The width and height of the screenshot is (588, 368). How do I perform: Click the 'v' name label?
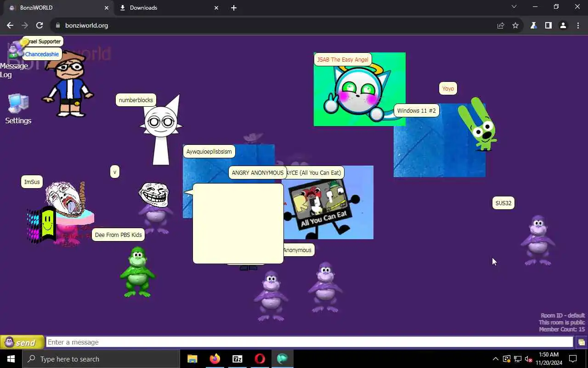[115, 172]
